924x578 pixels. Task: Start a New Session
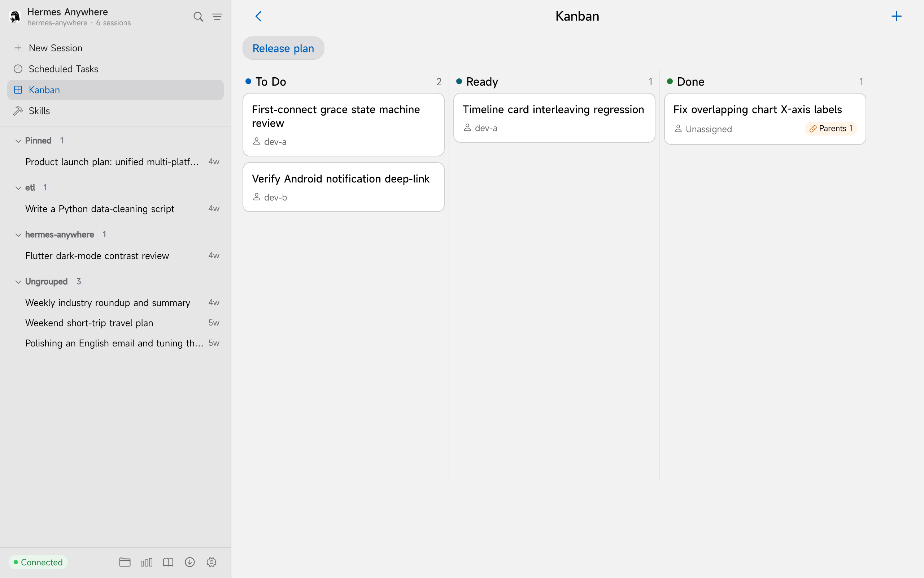115,48
